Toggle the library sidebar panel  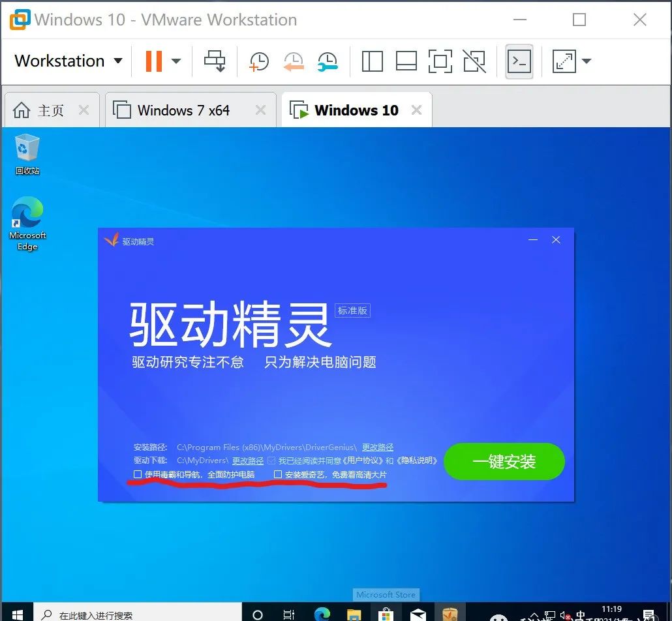click(372, 61)
